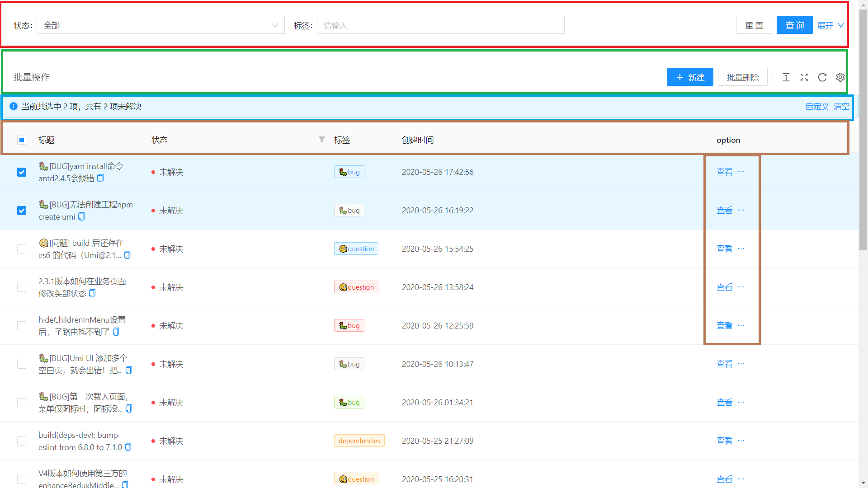Click the fullscreen icon in toolbar

pos(804,77)
